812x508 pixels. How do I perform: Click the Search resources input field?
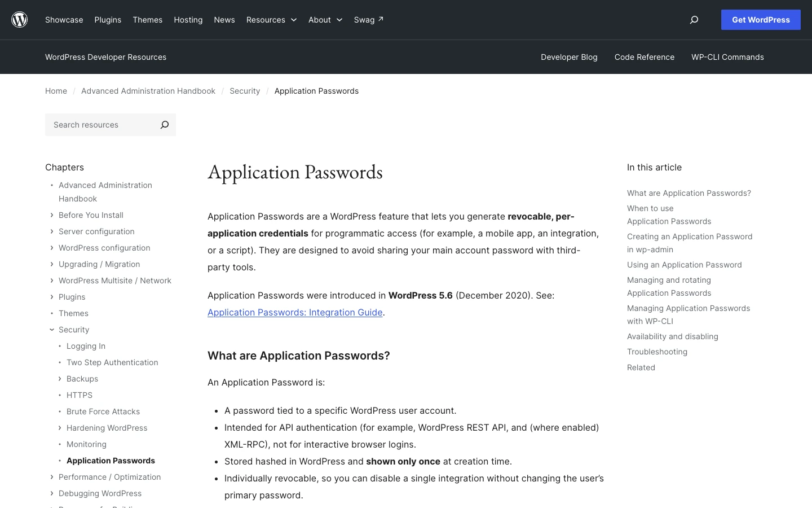tap(99, 125)
